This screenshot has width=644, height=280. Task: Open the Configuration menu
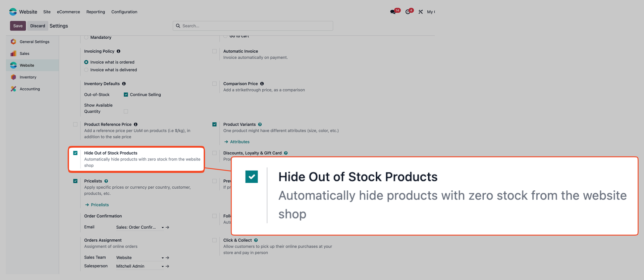pos(124,12)
